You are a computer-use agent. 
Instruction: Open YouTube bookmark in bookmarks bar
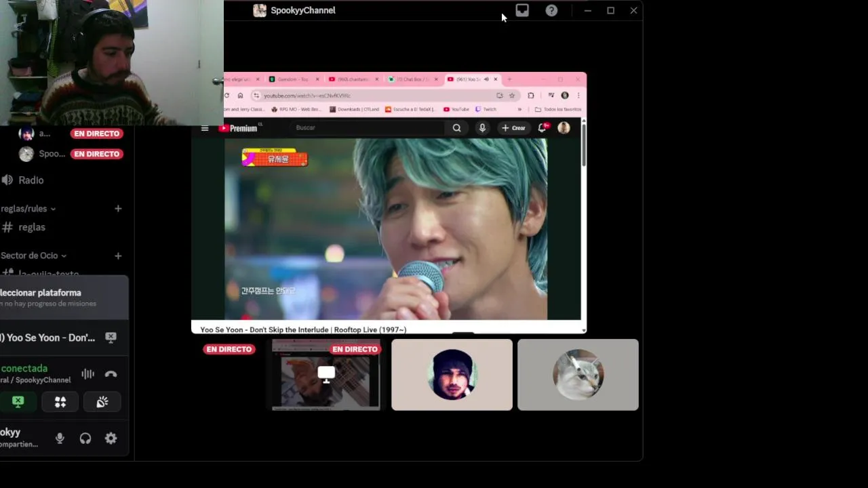click(x=456, y=109)
